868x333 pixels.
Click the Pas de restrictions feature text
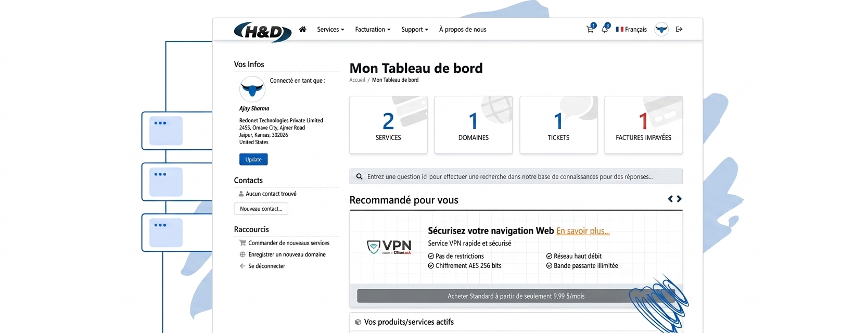pyautogui.click(x=459, y=256)
